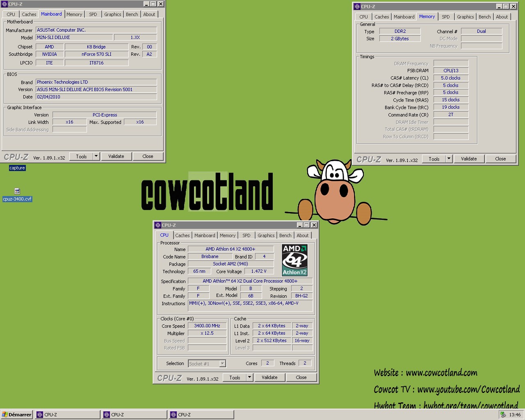Click Close button in Mainboard window
Screen dimensions: 525x420
click(148, 156)
